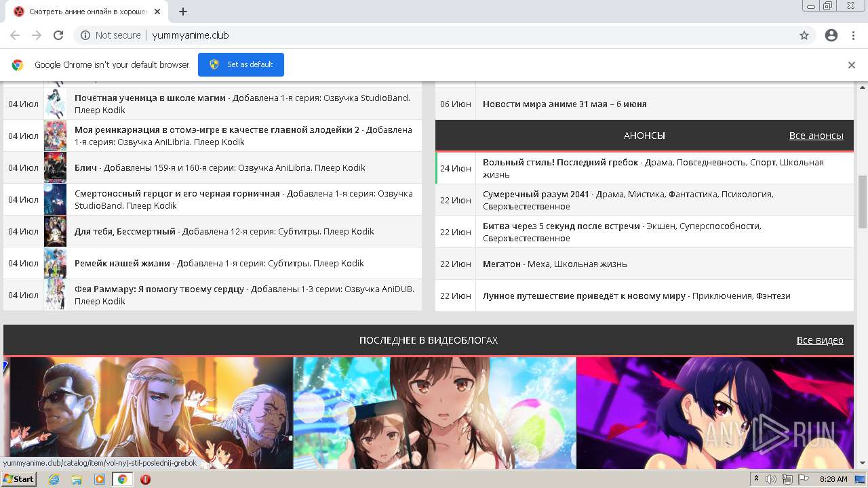
Task: Click Фея Раммару poster thumbnail
Action: click(55, 295)
